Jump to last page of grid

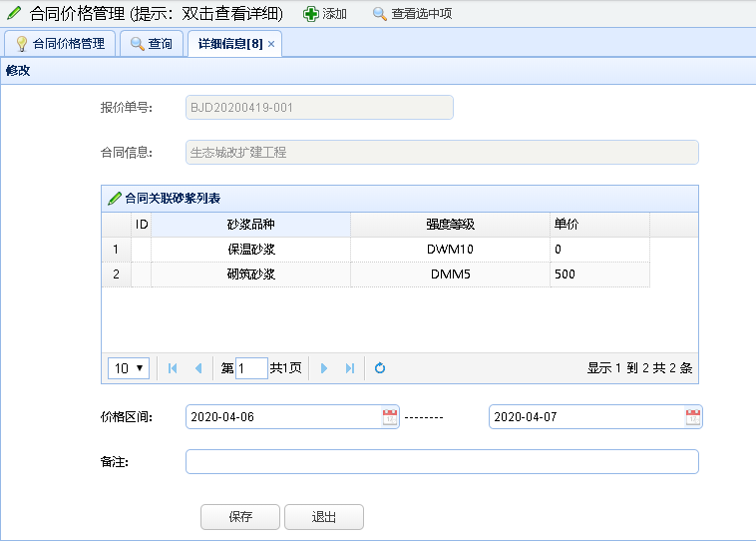pyautogui.click(x=349, y=368)
